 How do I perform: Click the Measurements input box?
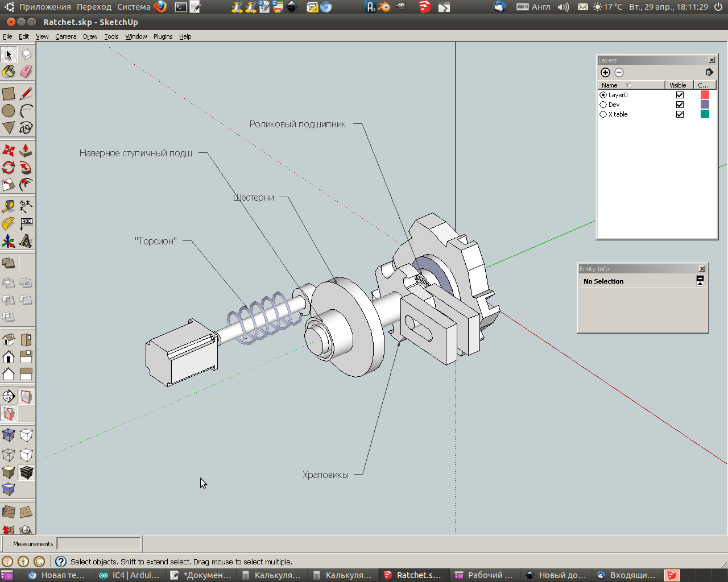coord(98,544)
